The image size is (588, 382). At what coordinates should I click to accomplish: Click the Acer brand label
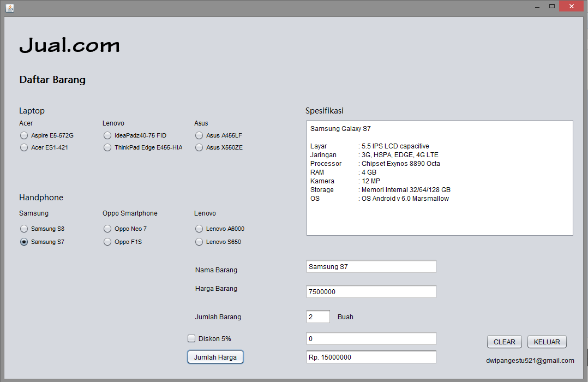pyautogui.click(x=26, y=123)
